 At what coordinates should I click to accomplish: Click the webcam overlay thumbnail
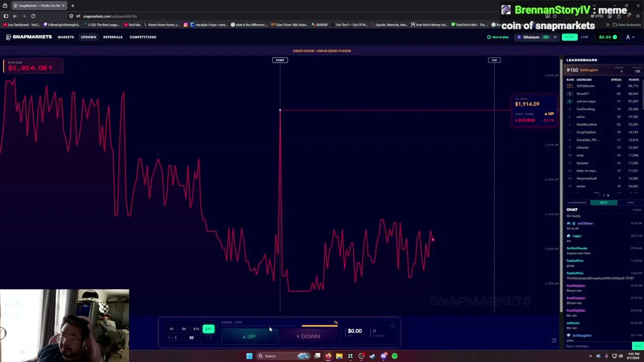64,325
